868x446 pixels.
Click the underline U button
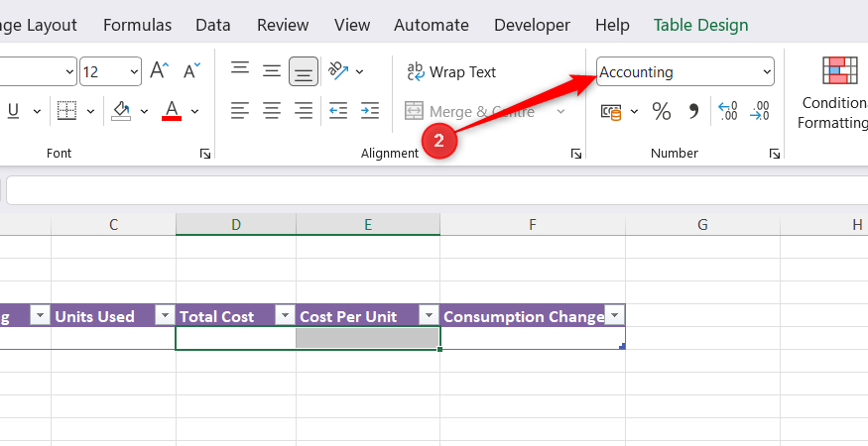13,111
